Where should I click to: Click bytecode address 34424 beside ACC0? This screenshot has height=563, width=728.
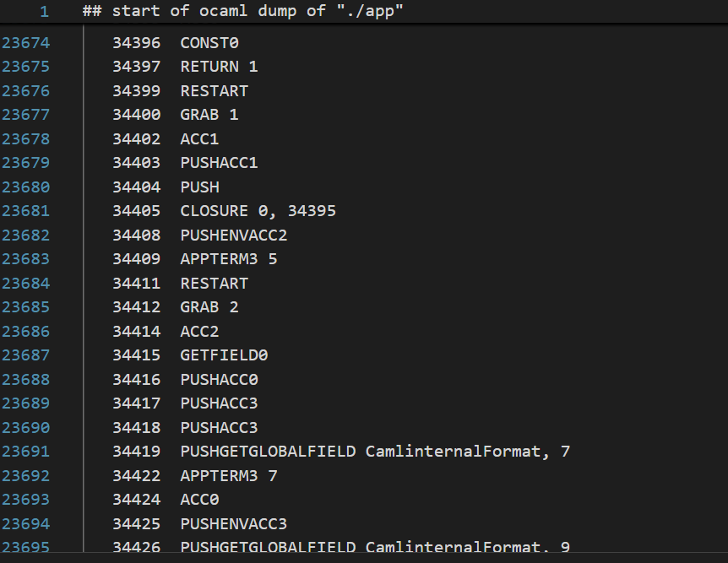[135, 500]
